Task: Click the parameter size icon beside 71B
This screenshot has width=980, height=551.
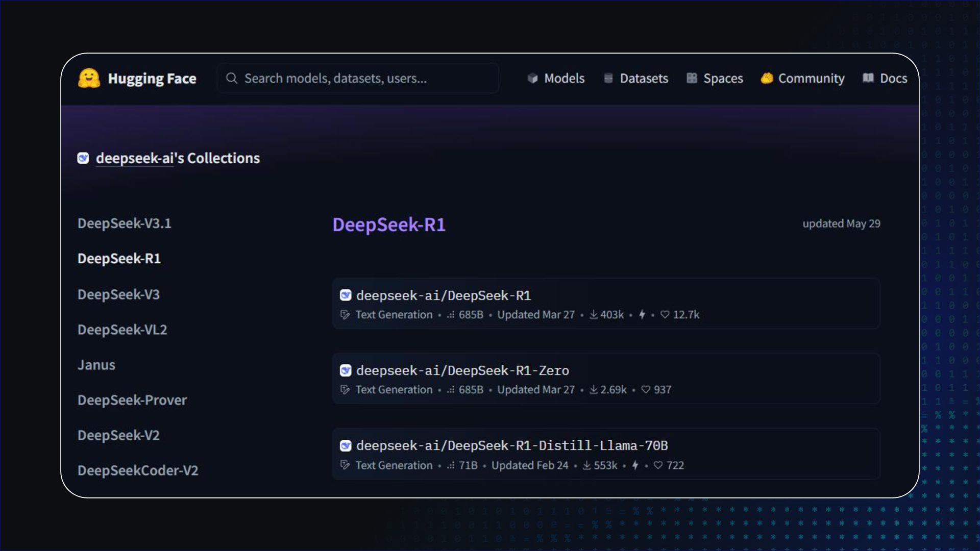Action: 451,465
